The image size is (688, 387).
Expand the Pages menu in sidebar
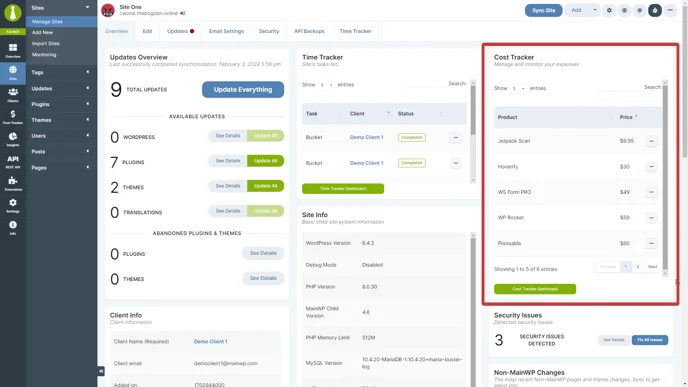click(x=61, y=168)
